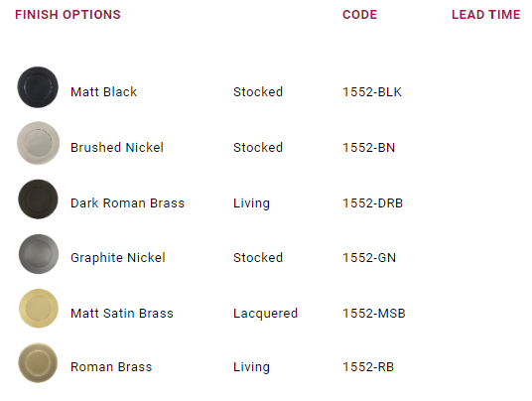Viewport: 532px width, 401px height.
Task: Click the Matt Black finish name
Action: click(x=104, y=92)
